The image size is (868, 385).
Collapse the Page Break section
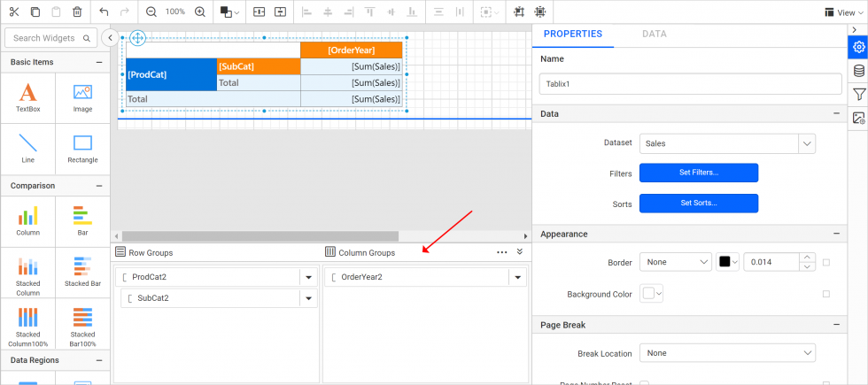(x=836, y=325)
